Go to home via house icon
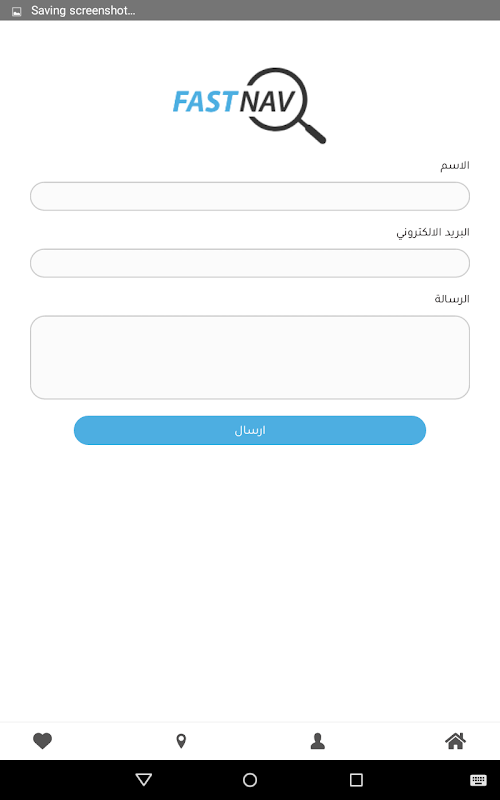The image size is (500, 800). click(456, 741)
